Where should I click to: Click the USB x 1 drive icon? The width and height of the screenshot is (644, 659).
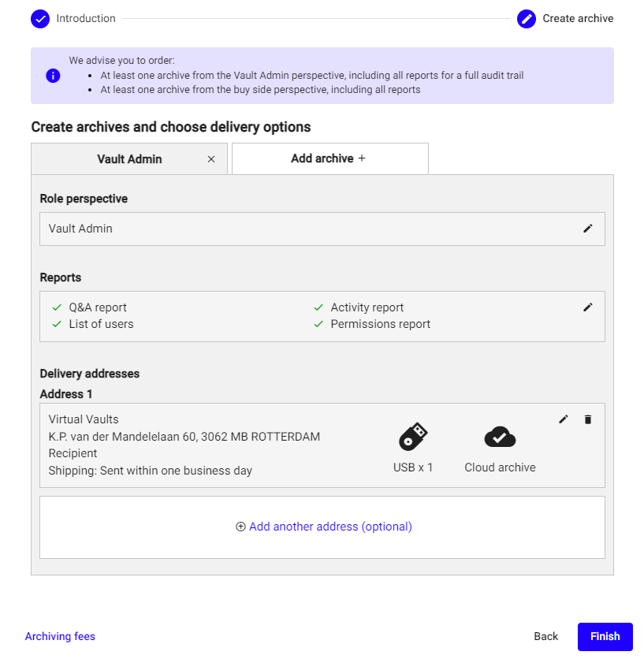413,437
